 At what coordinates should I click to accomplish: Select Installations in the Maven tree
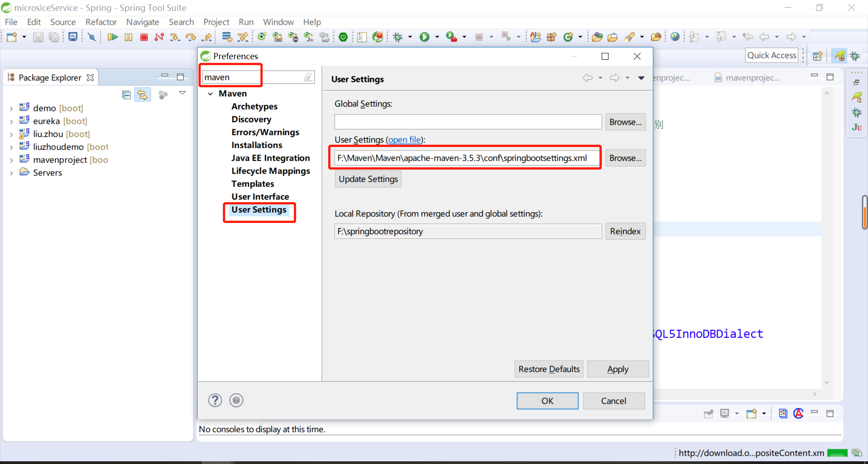point(256,145)
